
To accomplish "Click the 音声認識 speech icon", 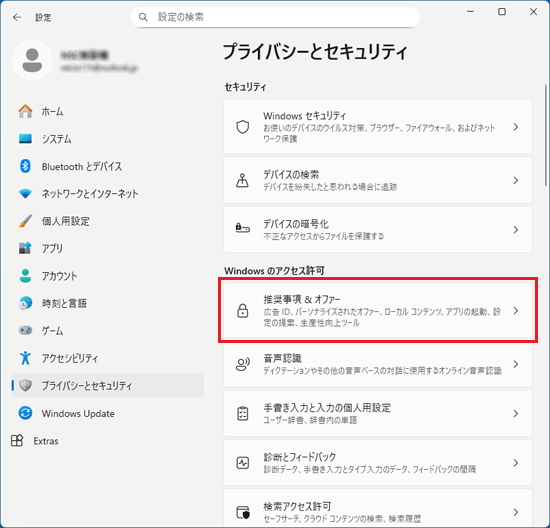I will (x=242, y=364).
